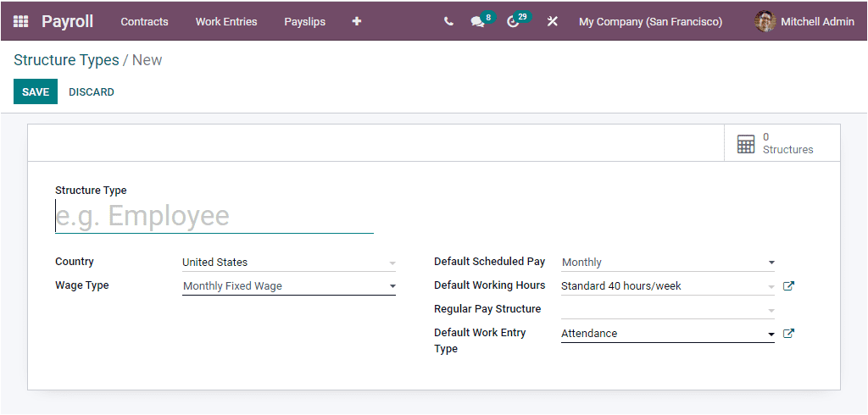868x415 pixels.
Task: Save the new structure type
Action: 36,91
